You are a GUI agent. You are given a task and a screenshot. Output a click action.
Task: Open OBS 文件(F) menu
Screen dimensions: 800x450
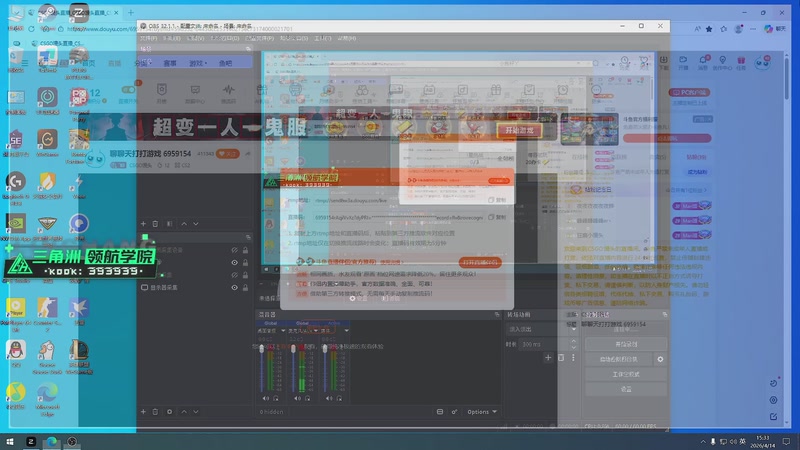(148, 38)
